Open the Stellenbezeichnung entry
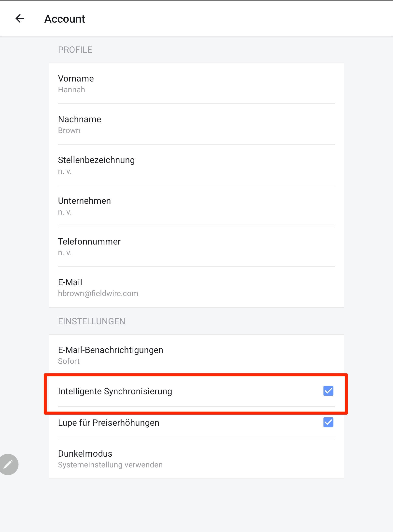The width and height of the screenshot is (393, 532). click(196, 165)
